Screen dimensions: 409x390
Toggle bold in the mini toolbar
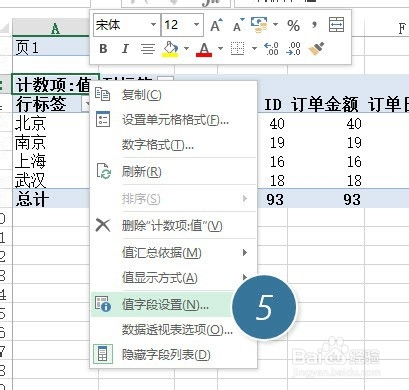point(103,49)
